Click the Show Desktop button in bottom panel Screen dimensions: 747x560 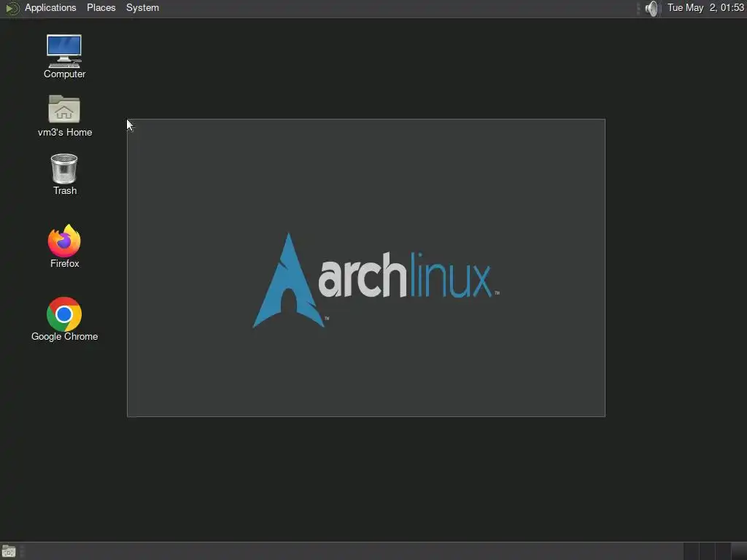(x=9, y=551)
